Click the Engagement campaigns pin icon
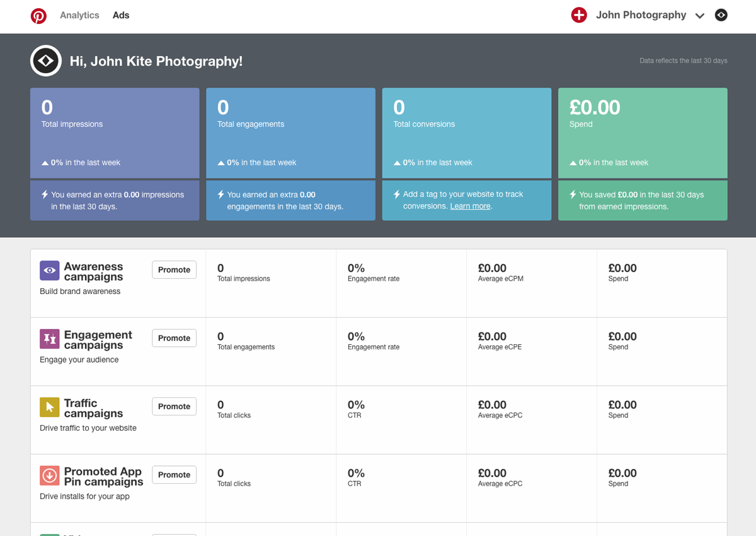 pyautogui.click(x=50, y=339)
